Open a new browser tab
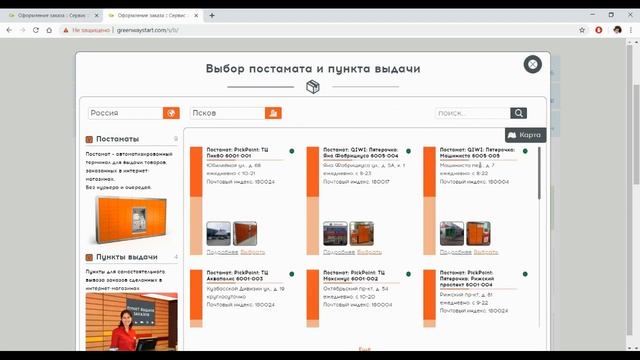 pyautogui.click(x=212, y=16)
